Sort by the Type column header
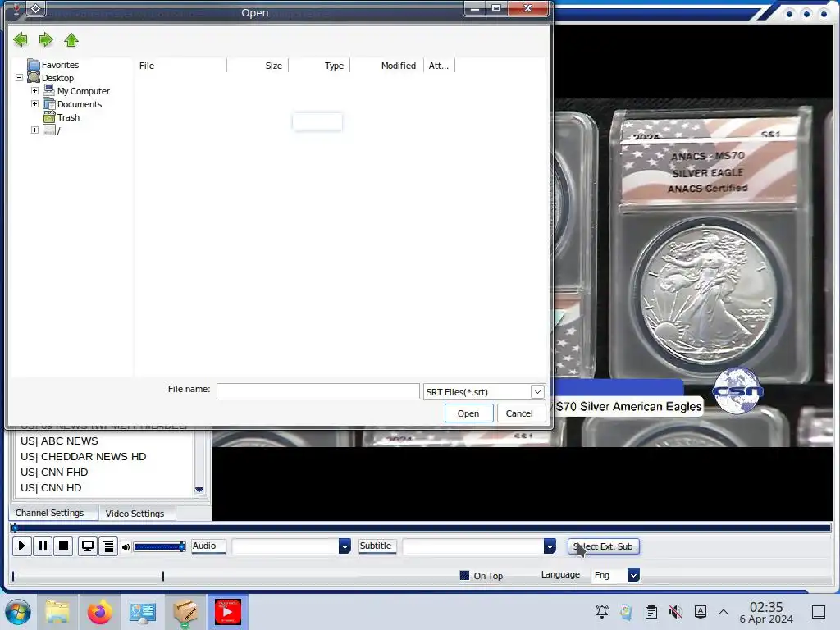The height and width of the screenshot is (630, 840). click(x=320, y=66)
